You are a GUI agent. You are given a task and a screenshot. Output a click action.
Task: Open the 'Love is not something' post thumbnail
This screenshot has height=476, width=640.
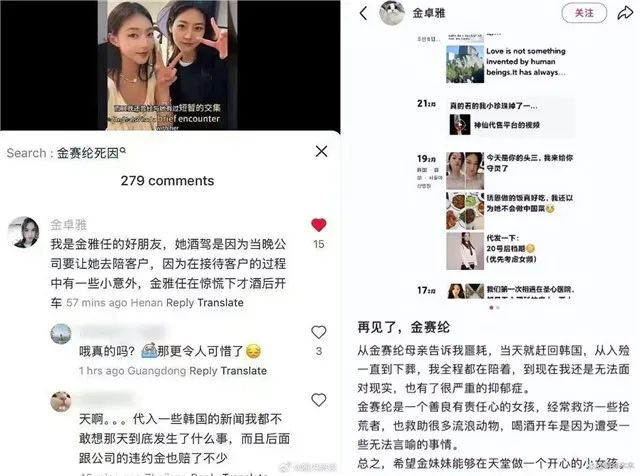click(465, 64)
